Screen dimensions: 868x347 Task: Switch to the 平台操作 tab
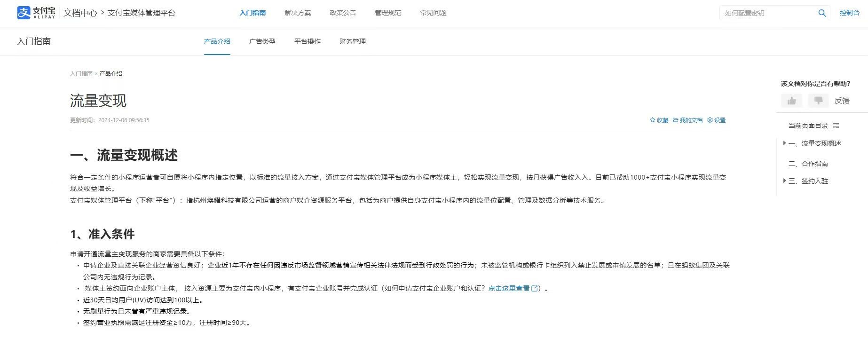[308, 41]
